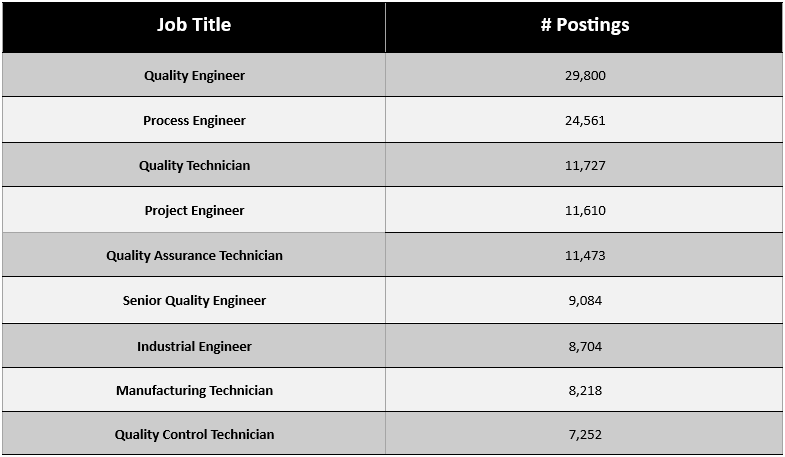Select the 11,610 postings number
785x457 pixels.
pyautogui.click(x=585, y=211)
